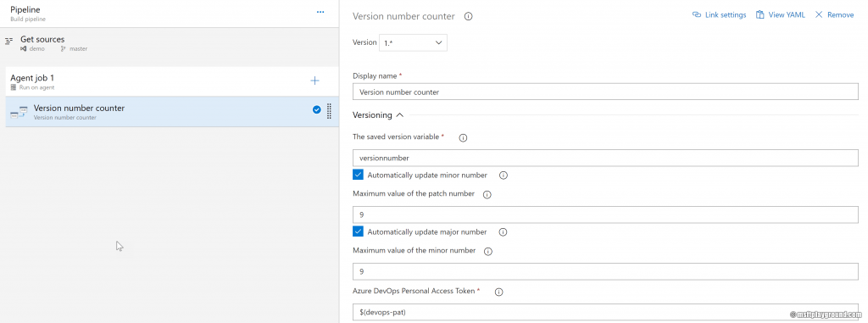Image resolution: width=868 pixels, height=323 pixels.
Task: Click the Link settings chain icon
Action: (697, 15)
